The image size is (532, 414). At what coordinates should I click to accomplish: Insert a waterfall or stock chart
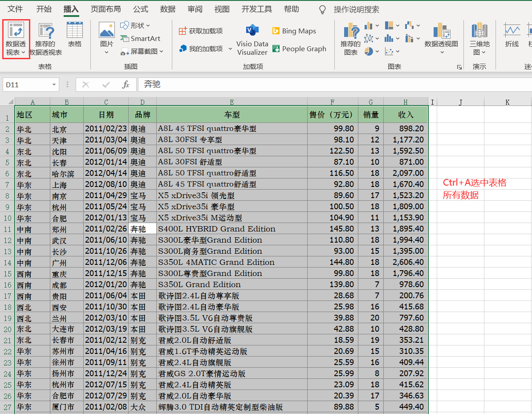(x=409, y=25)
